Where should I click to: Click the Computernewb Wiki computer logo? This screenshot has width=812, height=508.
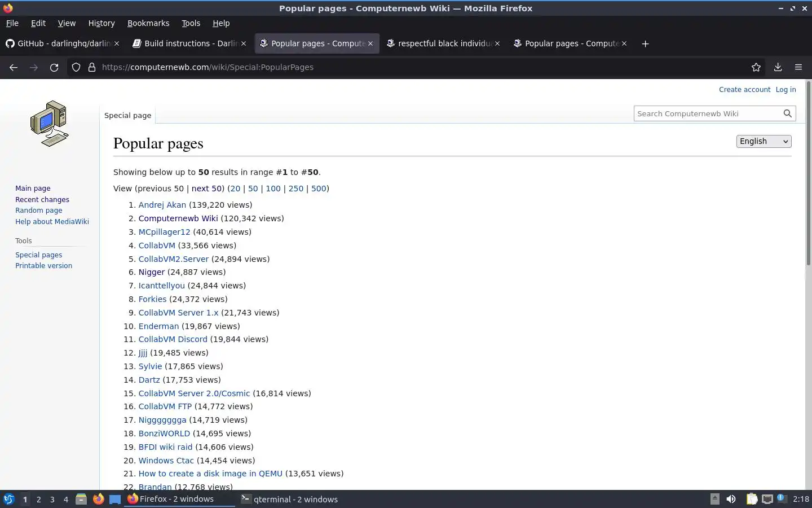(50, 124)
